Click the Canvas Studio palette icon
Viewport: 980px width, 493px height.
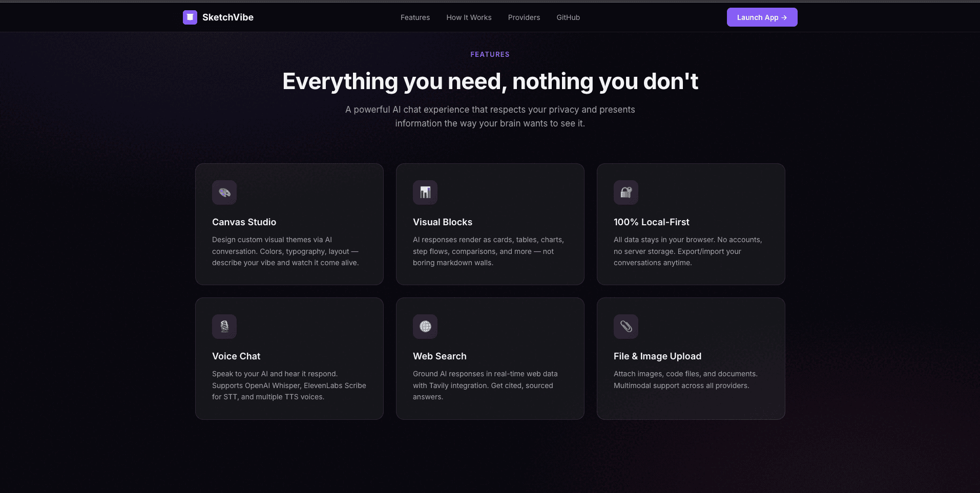click(224, 192)
